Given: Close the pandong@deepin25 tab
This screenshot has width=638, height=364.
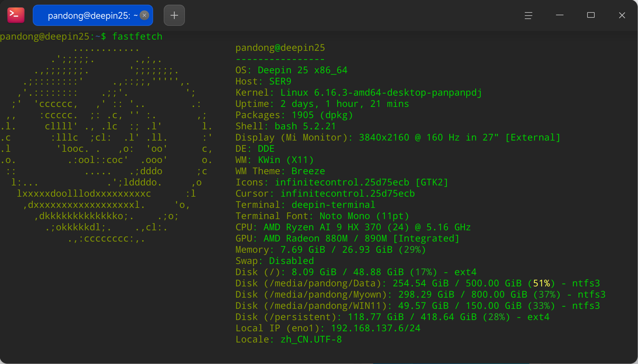Looking at the screenshot, I should click(144, 15).
